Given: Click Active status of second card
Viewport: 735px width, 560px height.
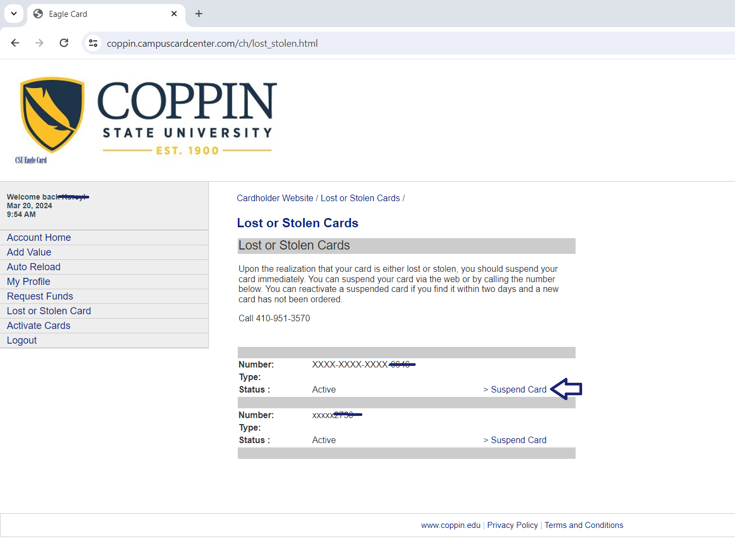Looking at the screenshot, I should tap(324, 440).
